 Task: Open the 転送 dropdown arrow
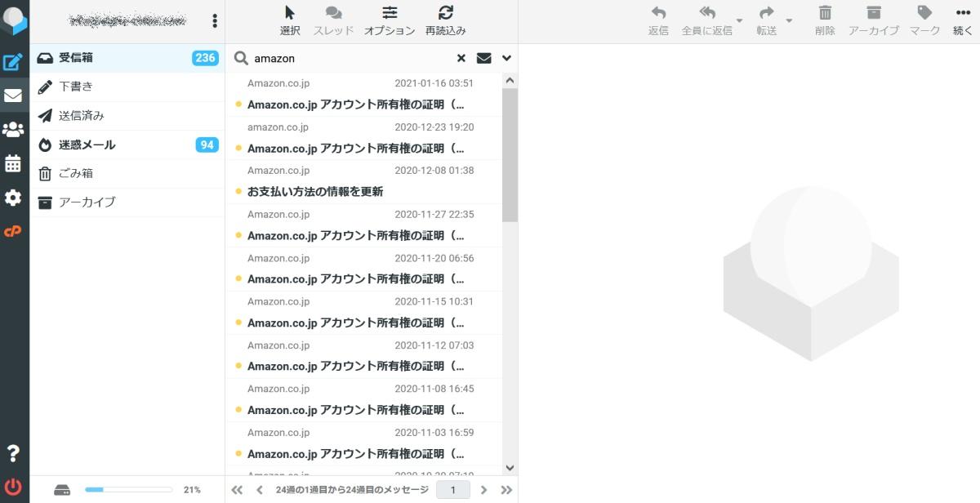click(x=790, y=21)
